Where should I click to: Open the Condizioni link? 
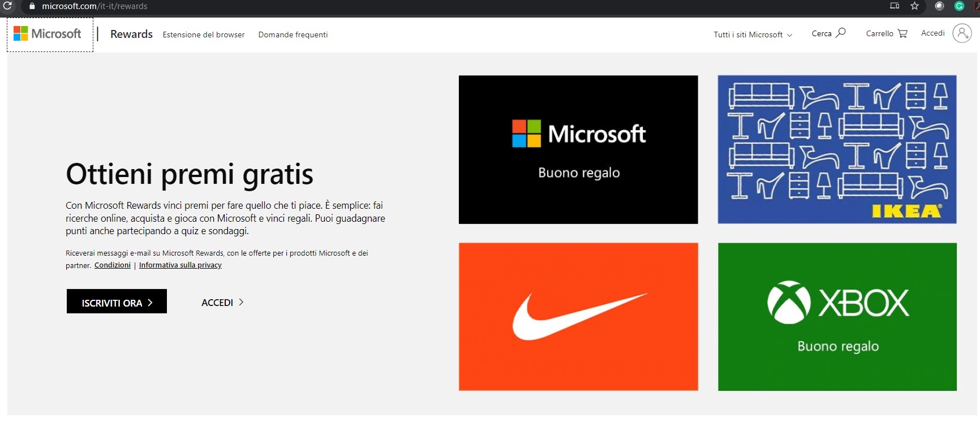112,265
